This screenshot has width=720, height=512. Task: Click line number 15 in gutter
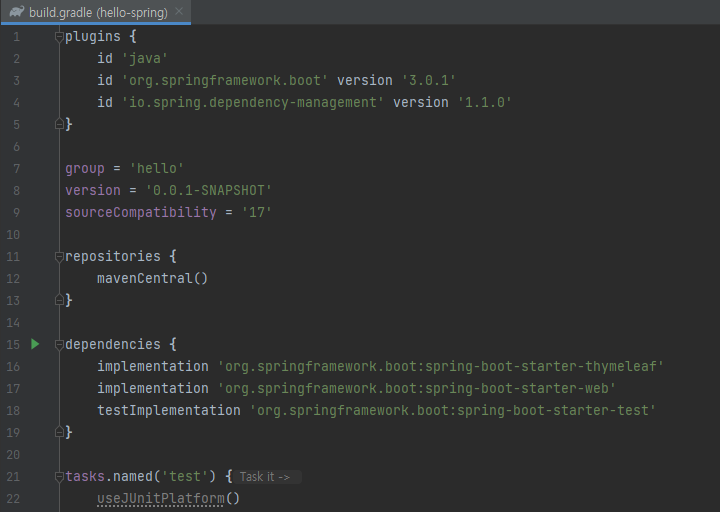pos(13,344)
